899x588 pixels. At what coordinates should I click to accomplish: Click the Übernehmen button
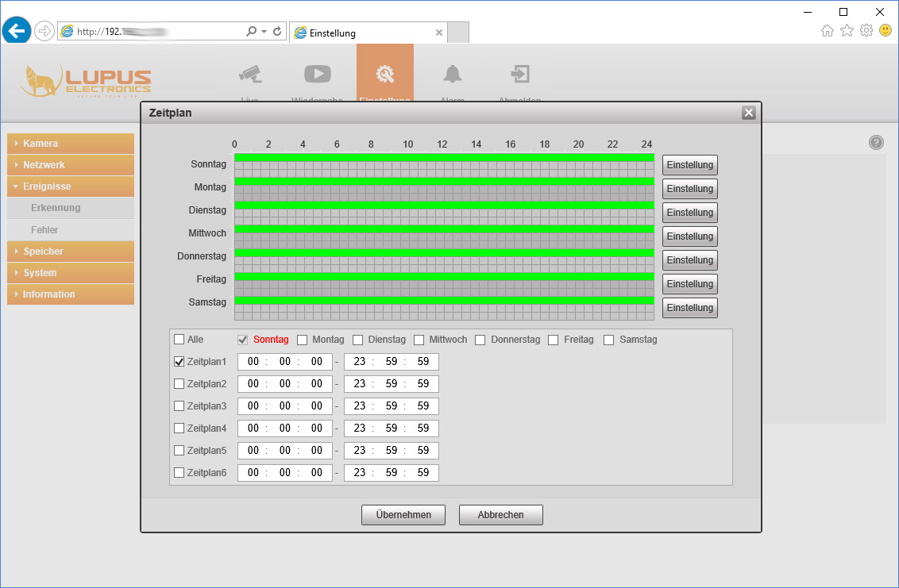(x=403, y=515)
